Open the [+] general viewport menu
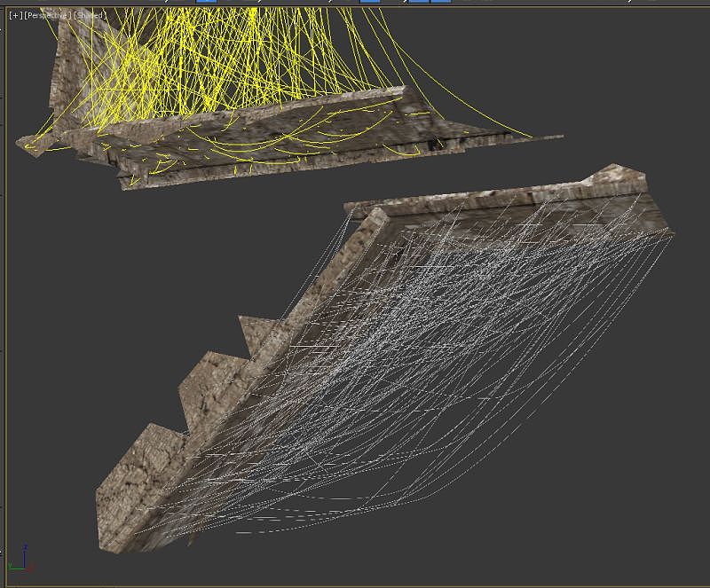 click(15, 15)
